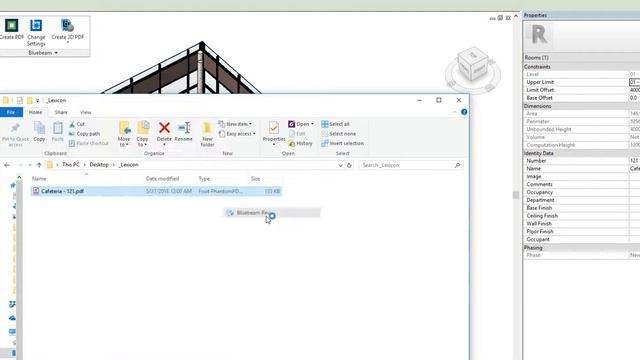640x360 pixels.
Task: Click the Search _Lexicon field
Action: 411,165
